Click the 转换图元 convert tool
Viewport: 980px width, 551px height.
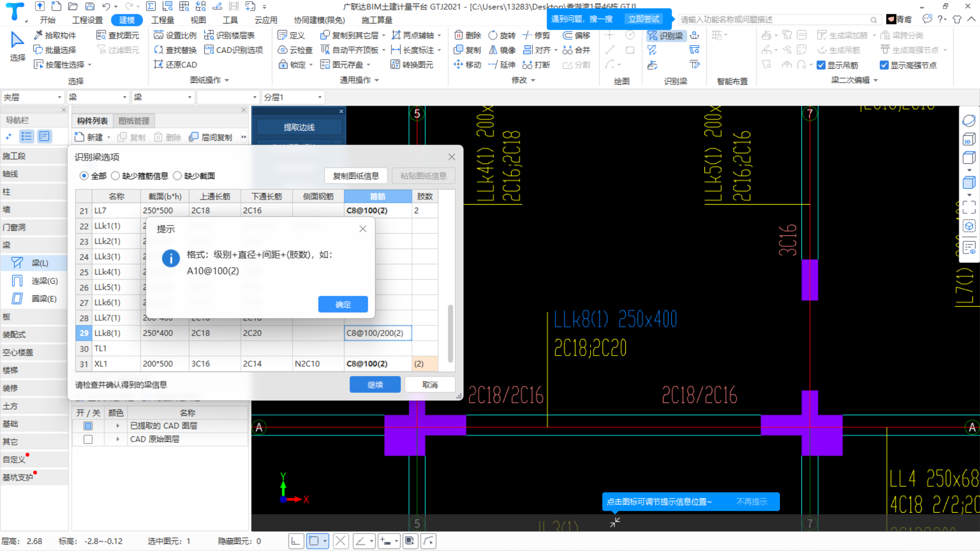point(412,65)
